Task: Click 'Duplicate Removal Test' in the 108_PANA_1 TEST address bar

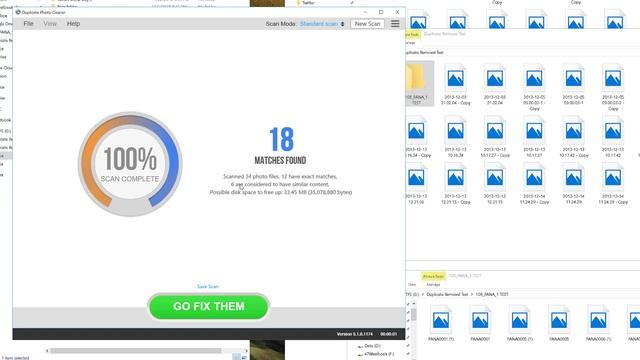Action: point(447,294)
